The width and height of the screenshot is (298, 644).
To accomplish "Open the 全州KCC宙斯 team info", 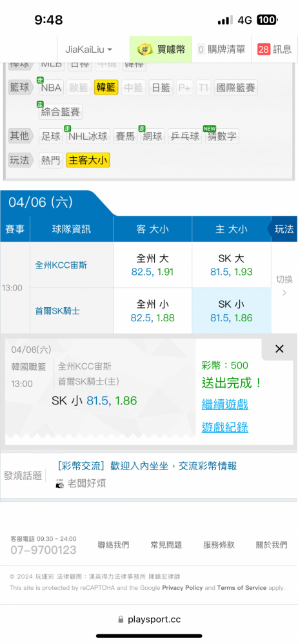I will (61, 265).
